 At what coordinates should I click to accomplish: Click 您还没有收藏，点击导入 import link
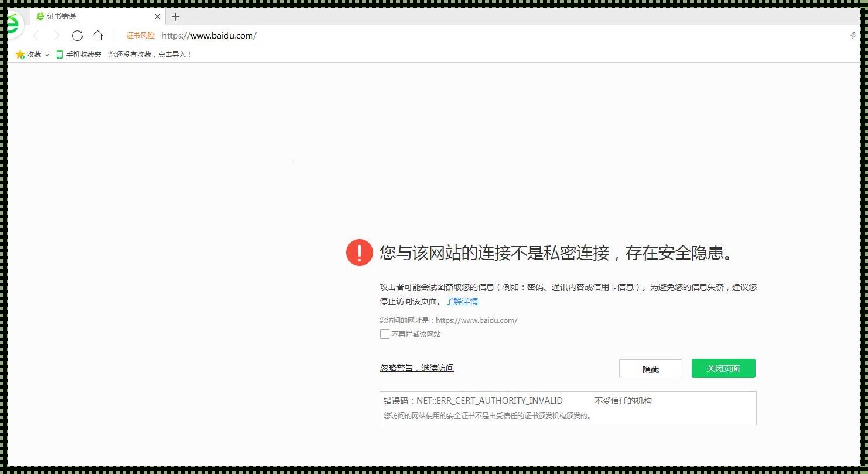(151, 54)
